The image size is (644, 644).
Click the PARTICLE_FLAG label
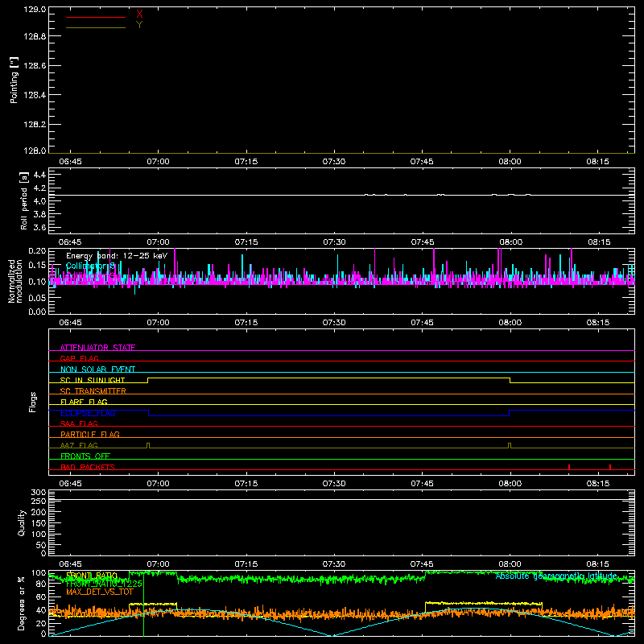point(90,434)
